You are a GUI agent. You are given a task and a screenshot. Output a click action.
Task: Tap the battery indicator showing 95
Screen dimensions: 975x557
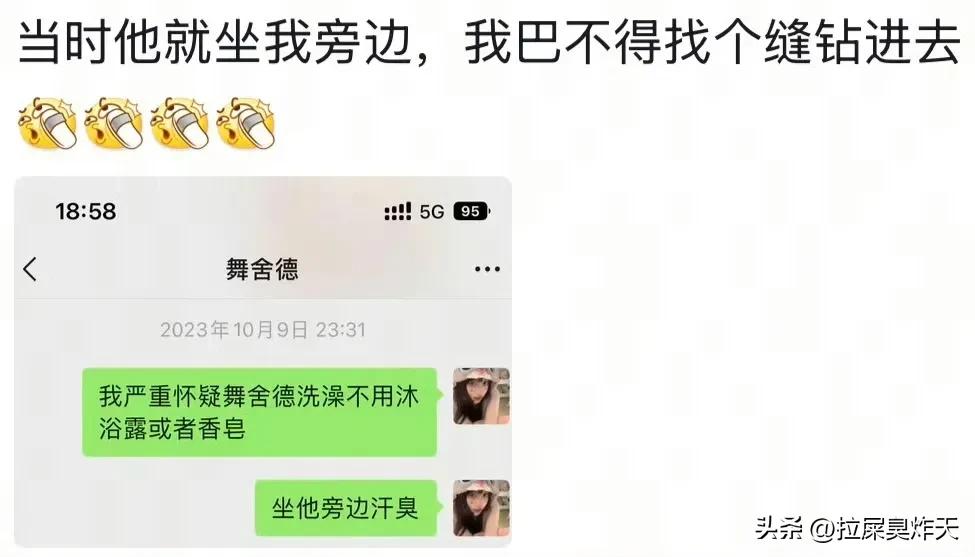coord(471,211)
